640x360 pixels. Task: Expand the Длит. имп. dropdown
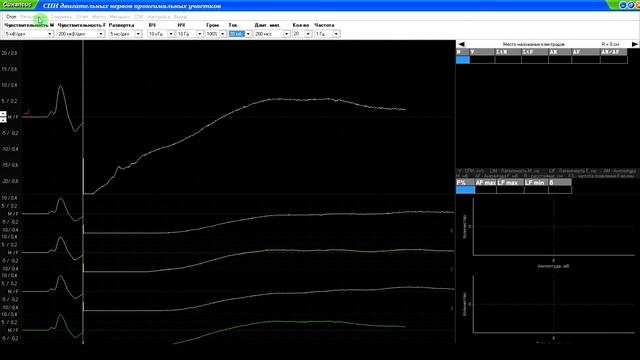287,34
